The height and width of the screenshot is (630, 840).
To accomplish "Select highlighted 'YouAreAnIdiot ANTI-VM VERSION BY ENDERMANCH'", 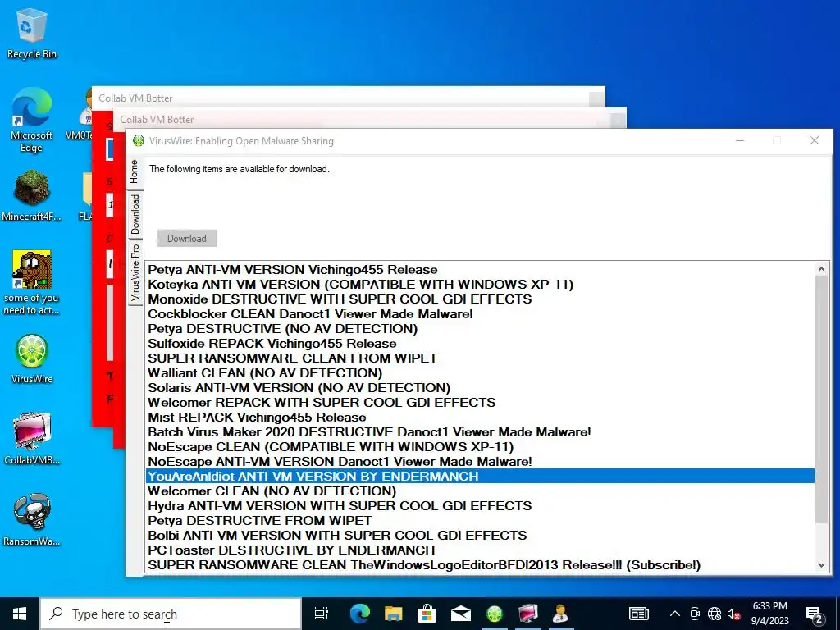I will click(x=480, y=477).
